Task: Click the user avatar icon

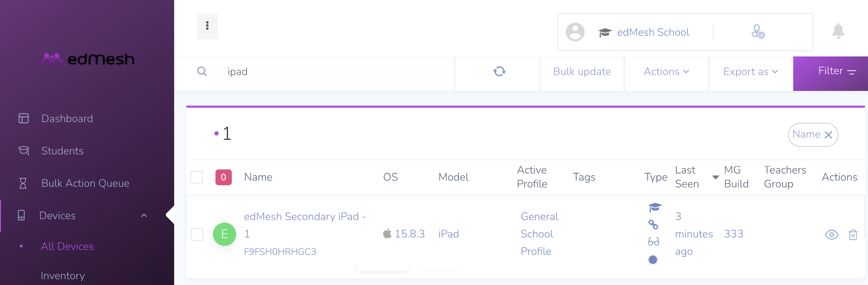Action: (575, 32)
